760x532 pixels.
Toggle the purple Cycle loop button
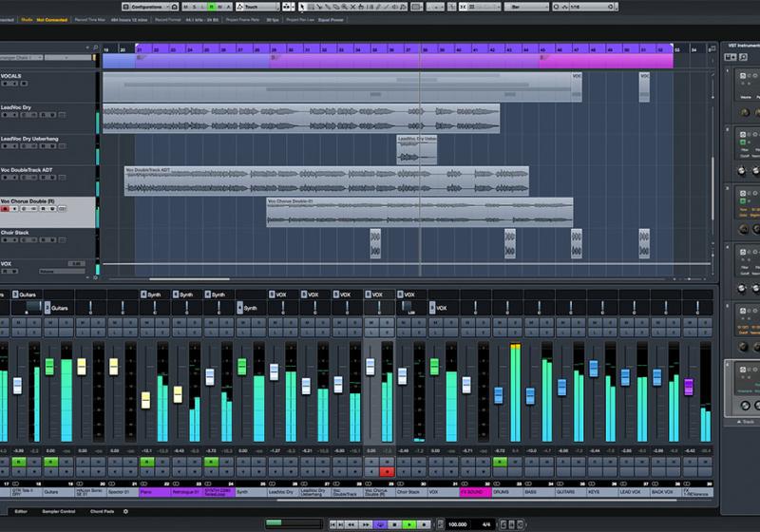click(x=380, y=523)
